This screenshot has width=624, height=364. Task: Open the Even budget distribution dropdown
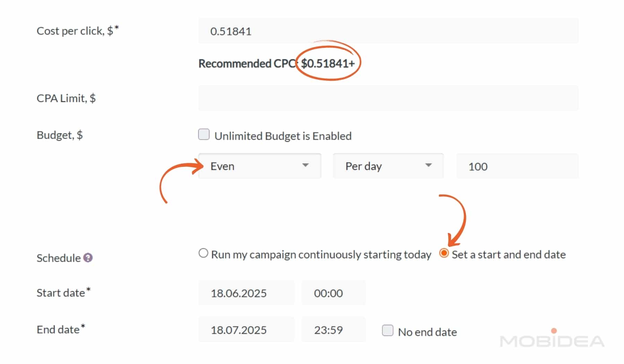259,166
